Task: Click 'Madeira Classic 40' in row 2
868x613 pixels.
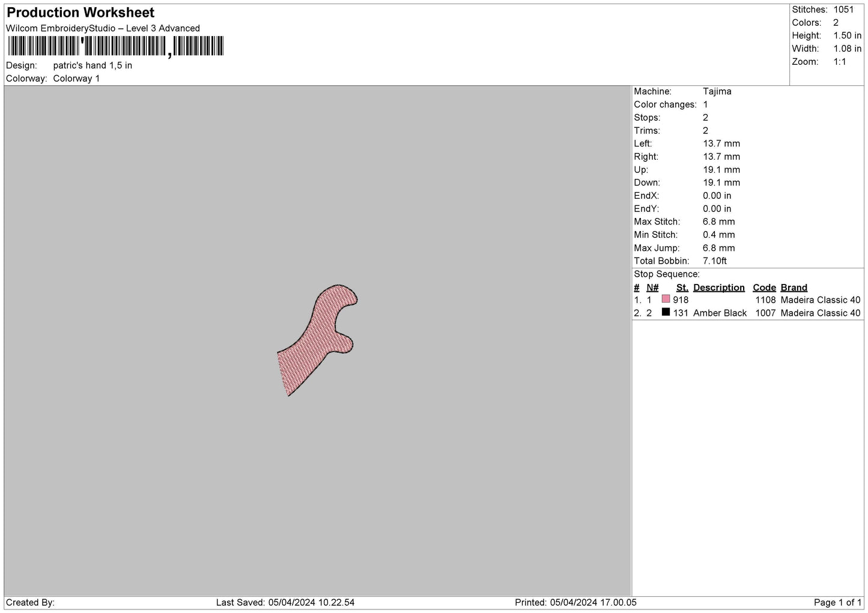Action: (x=821, y=313)
